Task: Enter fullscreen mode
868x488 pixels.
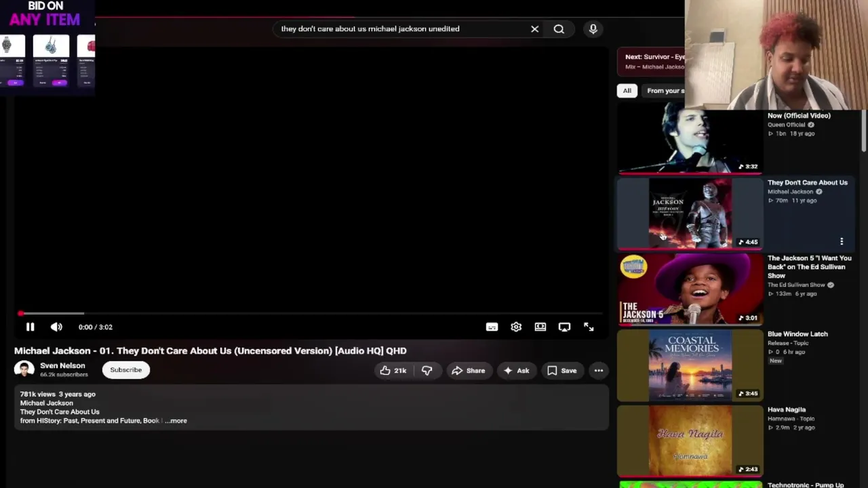Action: [x=589, y=327]
